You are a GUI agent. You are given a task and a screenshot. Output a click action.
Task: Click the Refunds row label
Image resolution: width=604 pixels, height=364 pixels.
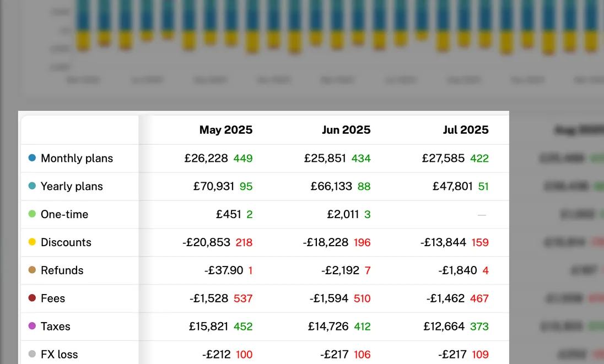pos(62,271)
